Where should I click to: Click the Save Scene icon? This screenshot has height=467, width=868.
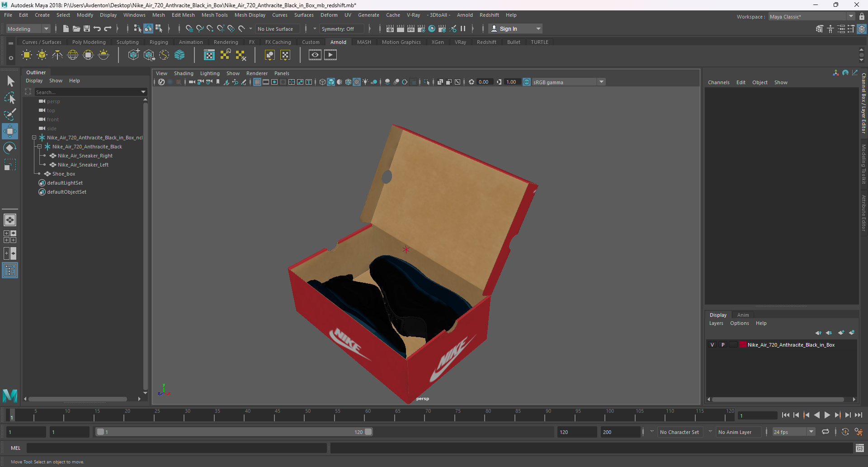point(87,29)
